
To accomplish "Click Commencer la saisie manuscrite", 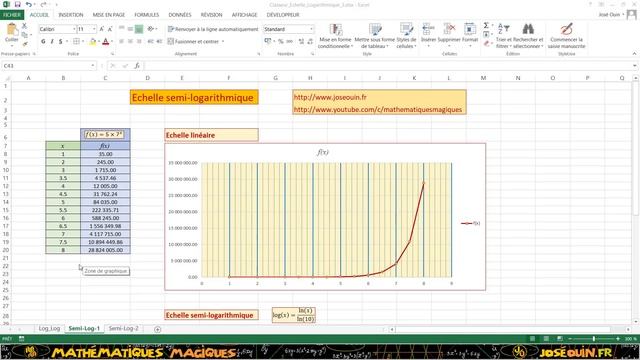I will click(567, 36).
